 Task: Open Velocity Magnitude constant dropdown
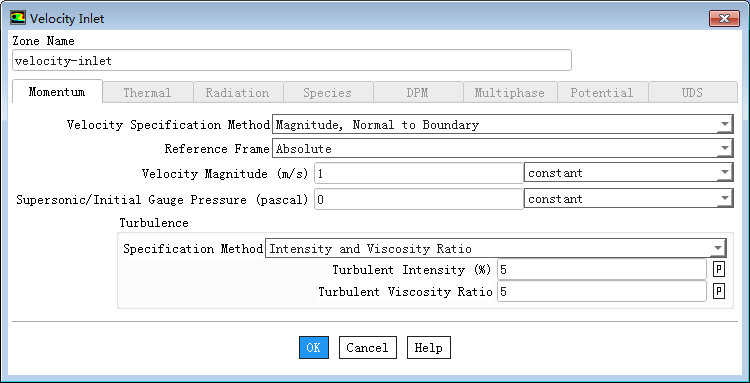coord(628,173)
